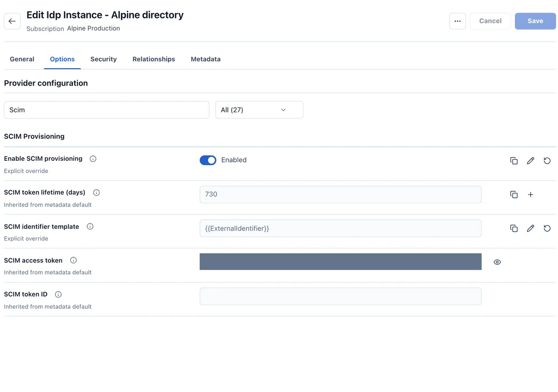The width and height of the screenshot is (558, 392).
Task: Select the Options tab
Action: (62, 59)
